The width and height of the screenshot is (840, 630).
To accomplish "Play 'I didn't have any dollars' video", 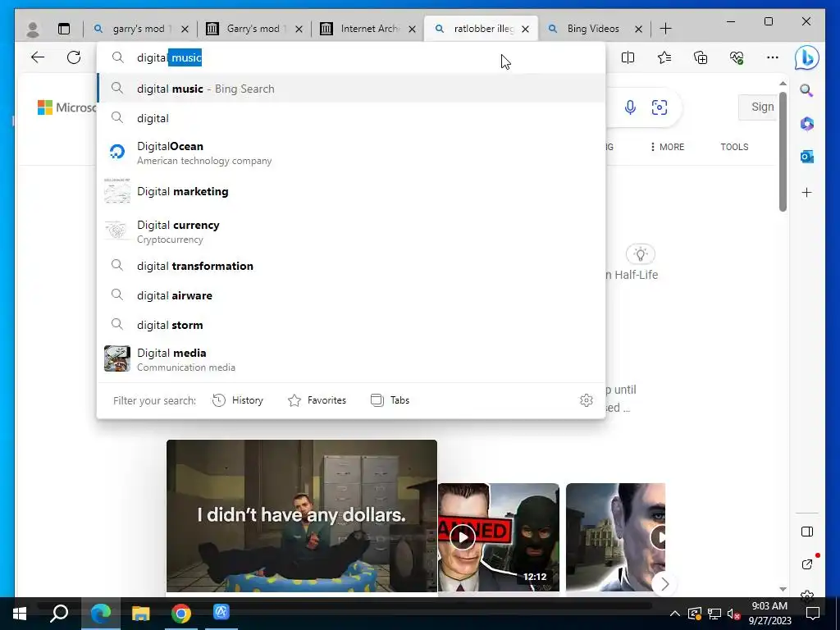I will pos(302,516).
